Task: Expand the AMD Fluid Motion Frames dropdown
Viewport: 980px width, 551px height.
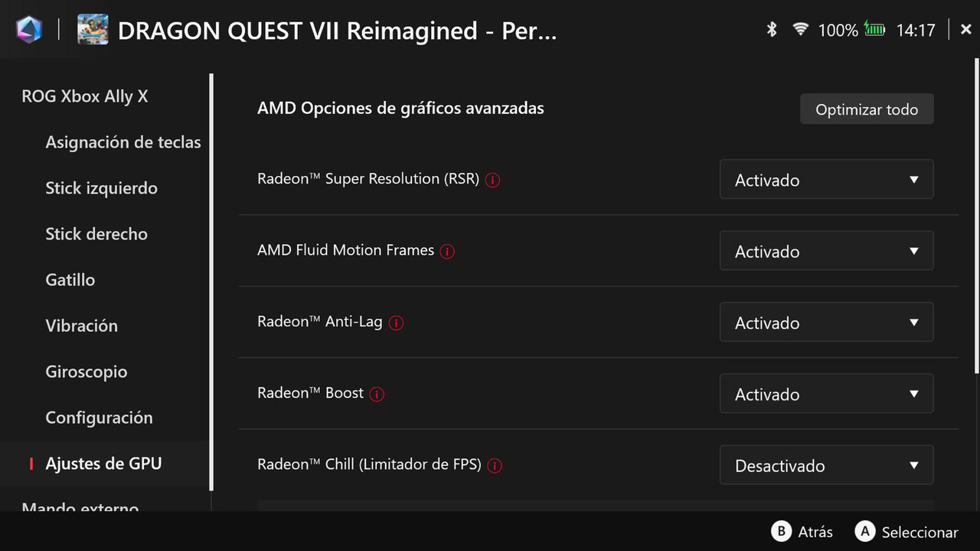Action: [x=827, y=251]
